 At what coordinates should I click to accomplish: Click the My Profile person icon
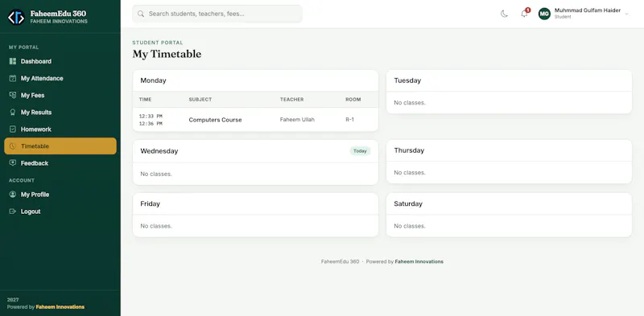pos(13,194)
